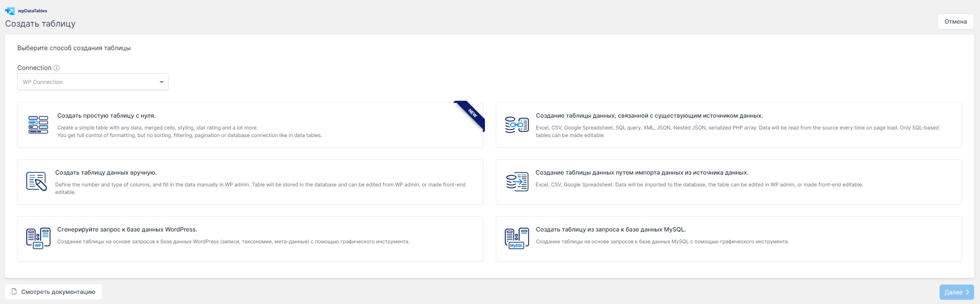This screenshot has height=304, width=980.
Task: Click the MySQL query card description text
Action: coord(662,242)
